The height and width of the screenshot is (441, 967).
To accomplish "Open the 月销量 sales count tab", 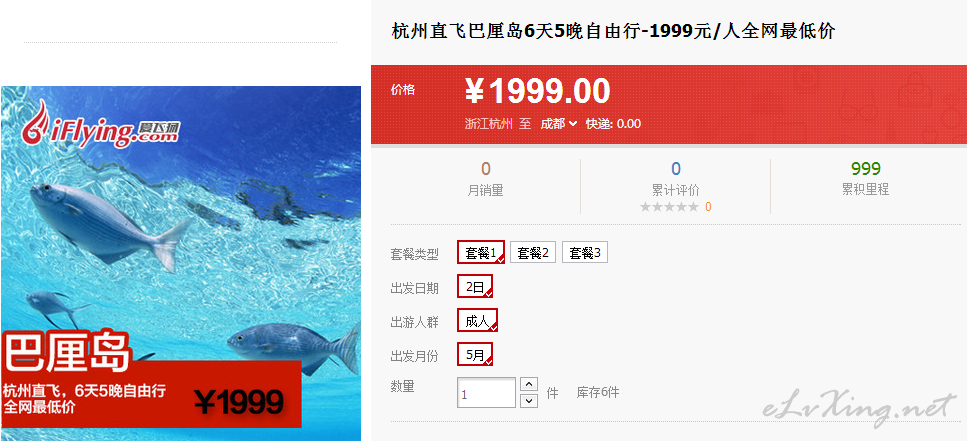I will pos(485,179).
